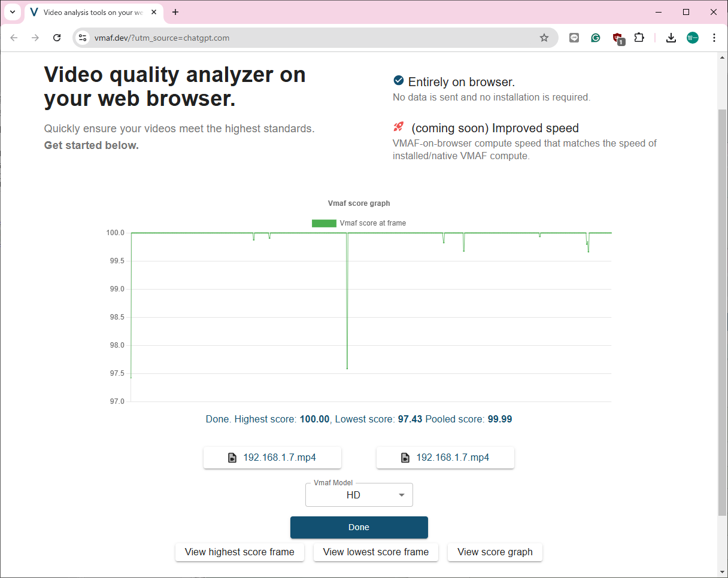The width and height of the screenshot is (728, 578).
Task: Open the Extensions puzzle icon
Action: (639, 38)
